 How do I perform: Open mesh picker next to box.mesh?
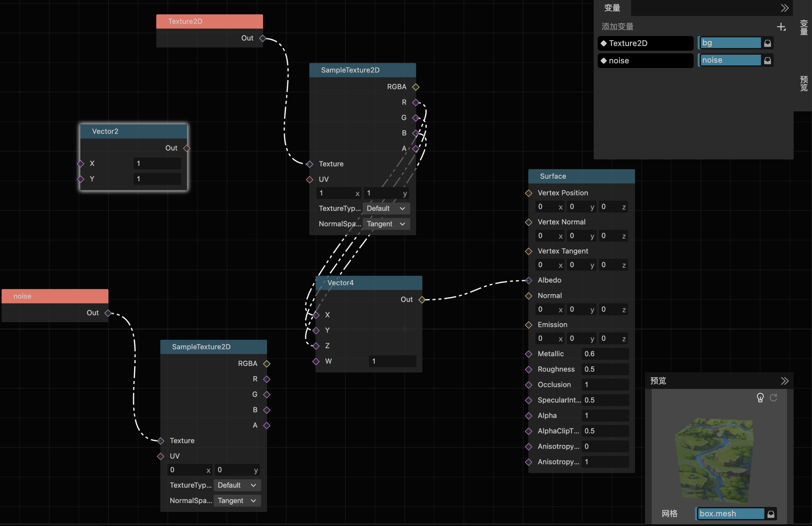(x=771, y=514)
